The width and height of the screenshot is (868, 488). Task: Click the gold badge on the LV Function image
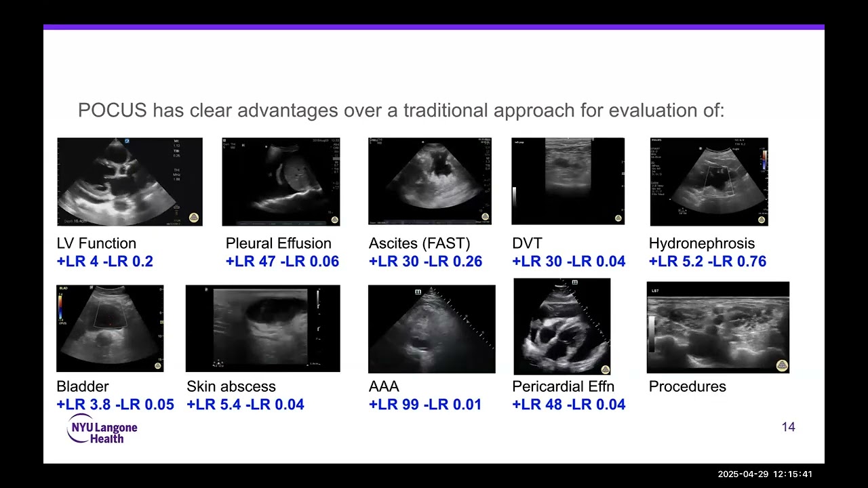pyautogui.click(x=193, y=218)
